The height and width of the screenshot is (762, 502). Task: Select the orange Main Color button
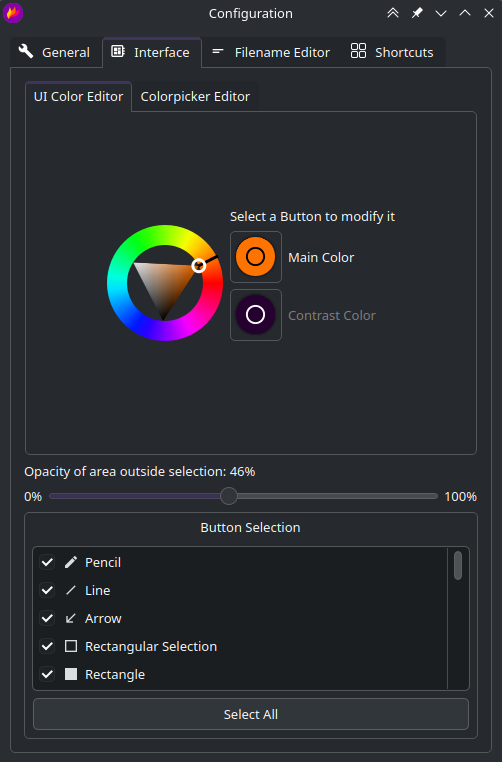(256, 257)
